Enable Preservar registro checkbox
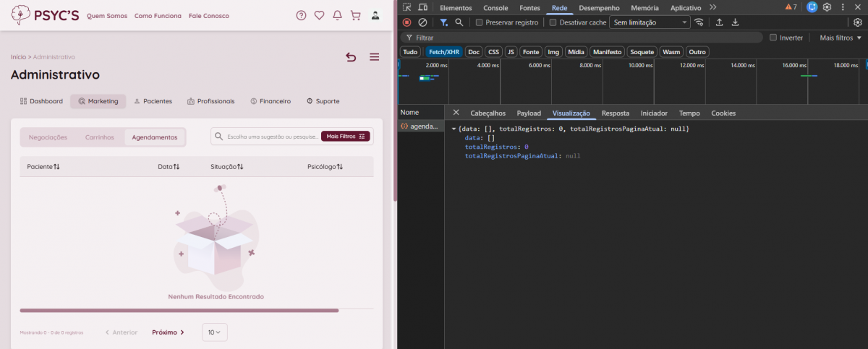The height and width of the screenshot is (349, 868). pyautogui.click(x=479, y=22)
